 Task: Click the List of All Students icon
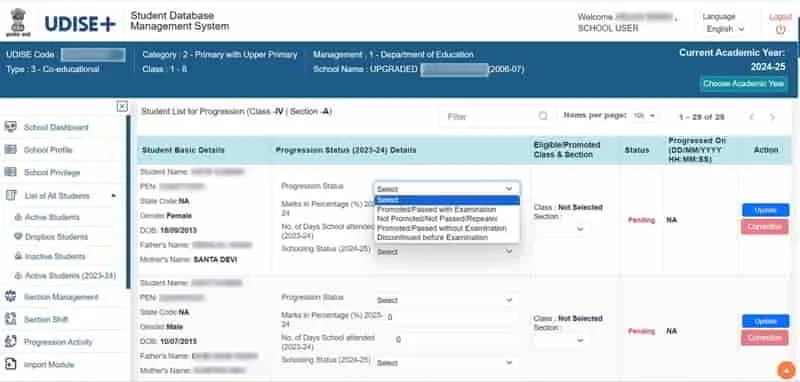[x=11, y=195]
